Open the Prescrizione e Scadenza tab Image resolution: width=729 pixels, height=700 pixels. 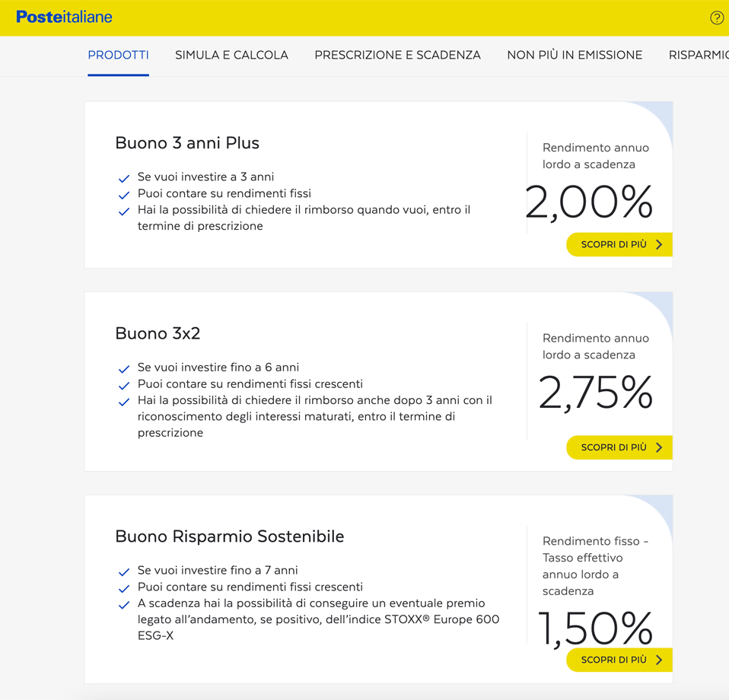tap(397, 56)
